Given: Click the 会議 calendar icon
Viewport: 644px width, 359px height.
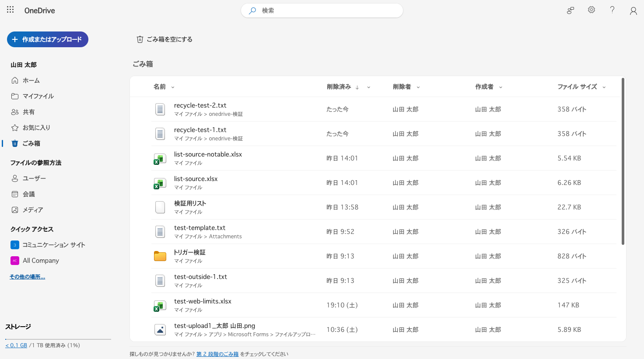Looking at the screenshot, I should (15, 194).
